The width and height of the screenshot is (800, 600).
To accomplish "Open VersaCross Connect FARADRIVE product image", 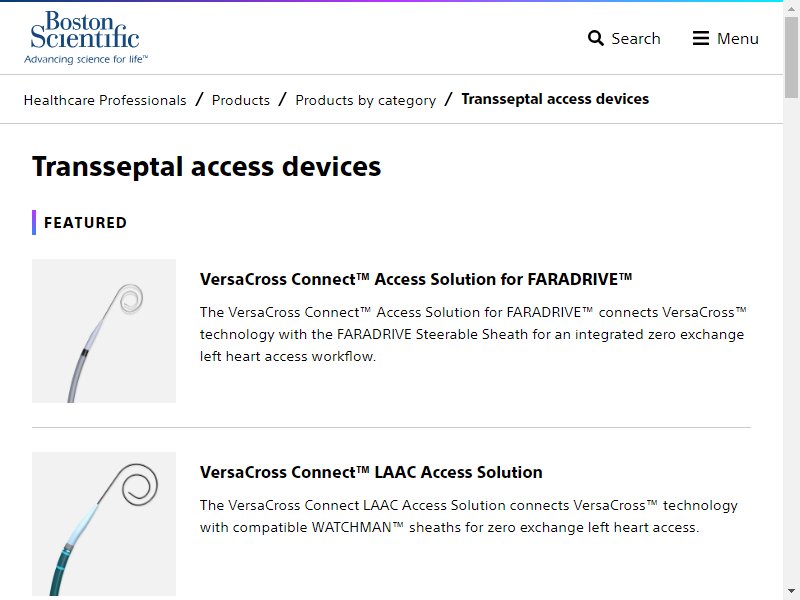I will pyautogui.click(x=104, y=331).
